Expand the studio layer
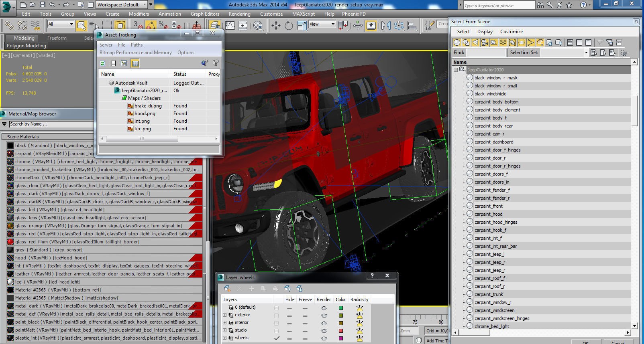 tap(225, 330)
